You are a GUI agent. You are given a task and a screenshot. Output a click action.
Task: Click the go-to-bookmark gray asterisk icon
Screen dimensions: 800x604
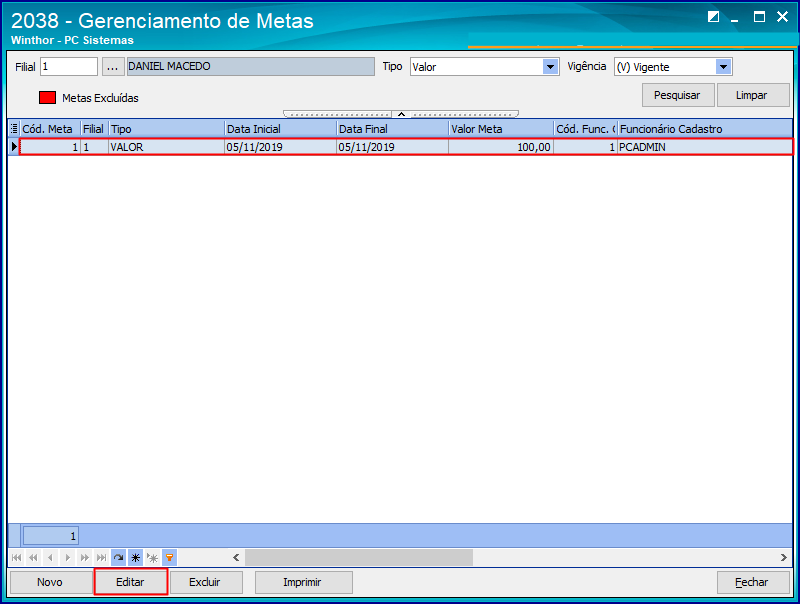coord(153,558)
